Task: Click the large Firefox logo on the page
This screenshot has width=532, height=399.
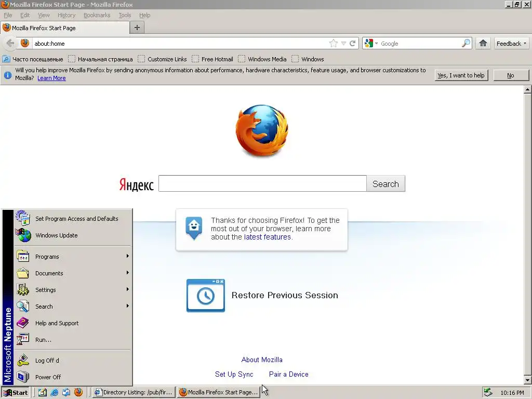Action: 262,130
